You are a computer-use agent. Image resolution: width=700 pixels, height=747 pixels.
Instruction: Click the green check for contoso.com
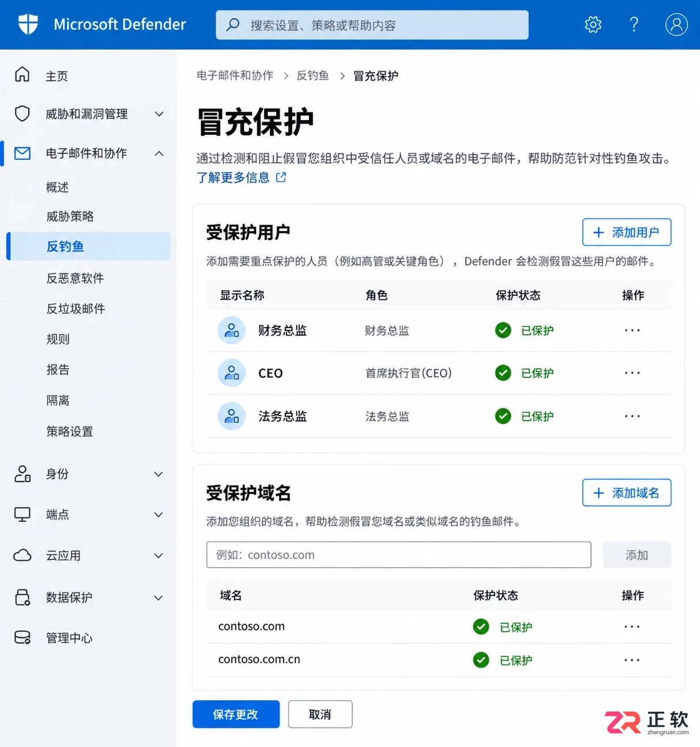tap(481, 626)
